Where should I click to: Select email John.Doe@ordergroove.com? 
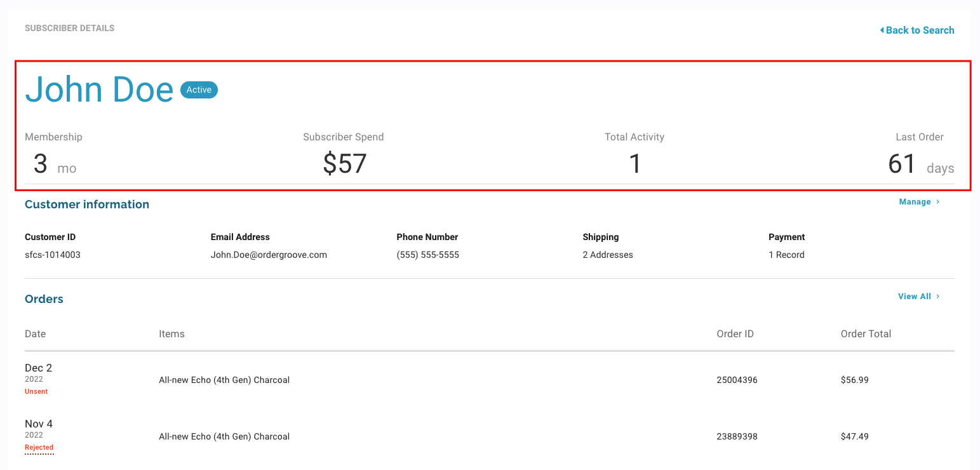click(269, 255)
